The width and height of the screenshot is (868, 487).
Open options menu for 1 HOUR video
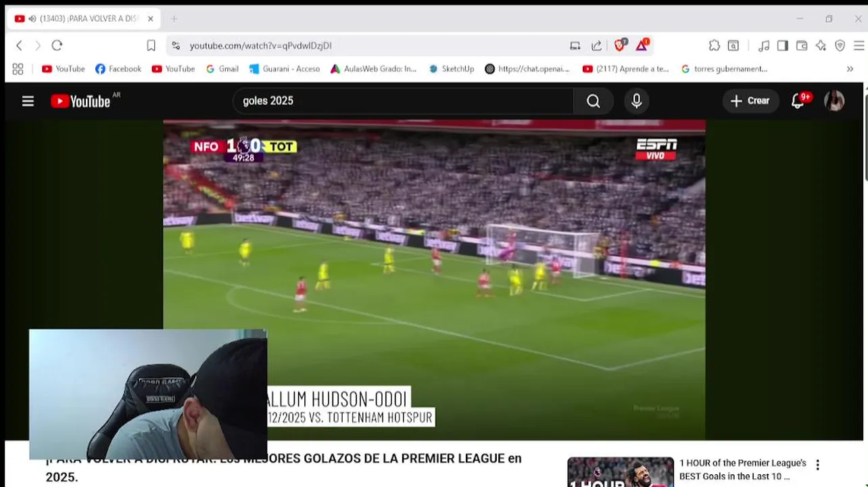(817, 465)
